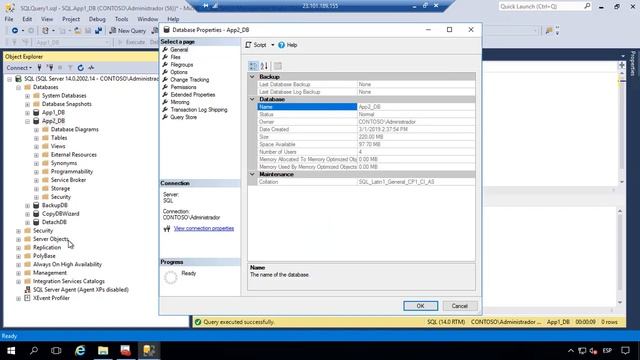This screenshot has width=640, height=360.
Task: Select SQL Server Agent node
Action: (81, 290)
